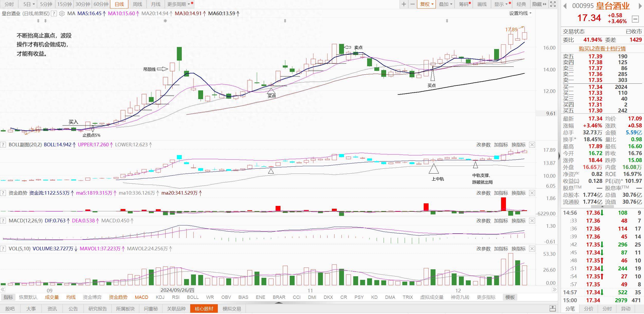Open the 叠加 dropdown
644x314 pixels.
(446, 4)
